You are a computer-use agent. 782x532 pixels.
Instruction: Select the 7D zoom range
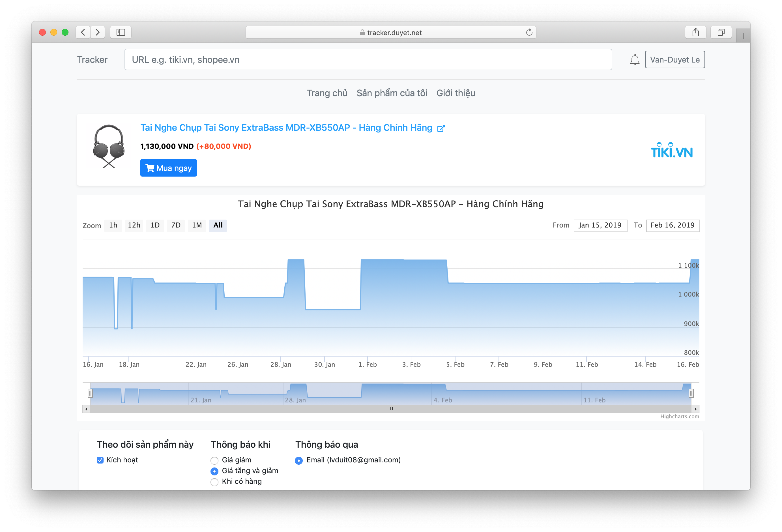(176, 226)
